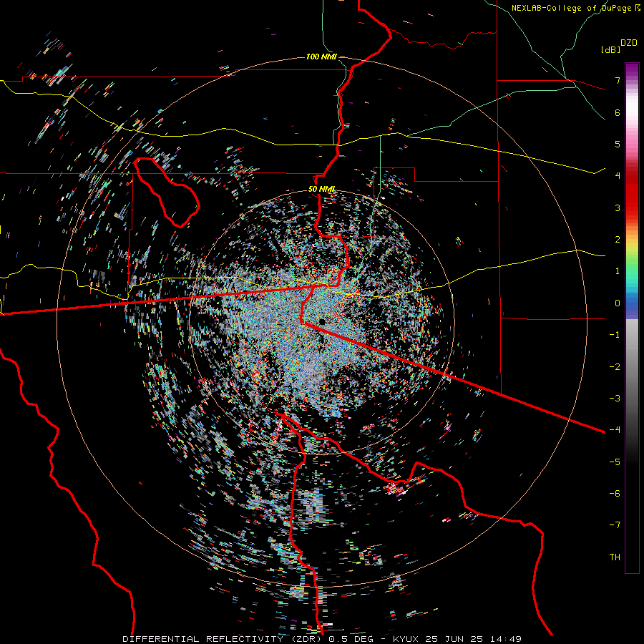Click the purple top of the color bar
This screenshot has width=644, height=644.
click(632, 71)
